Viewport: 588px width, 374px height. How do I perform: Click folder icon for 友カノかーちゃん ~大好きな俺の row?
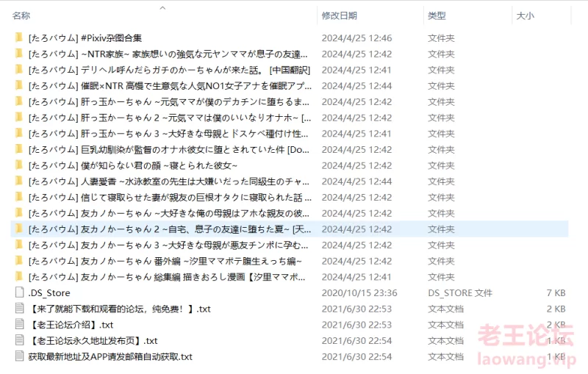19,213
